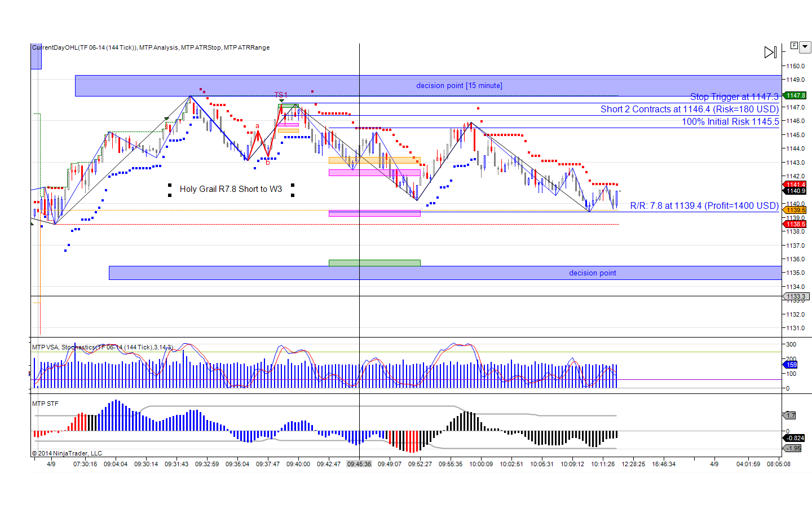Click the 'MTP VSA, Stochastics' panel label
This screenshot has width=812, height=508.
(102, 347)
